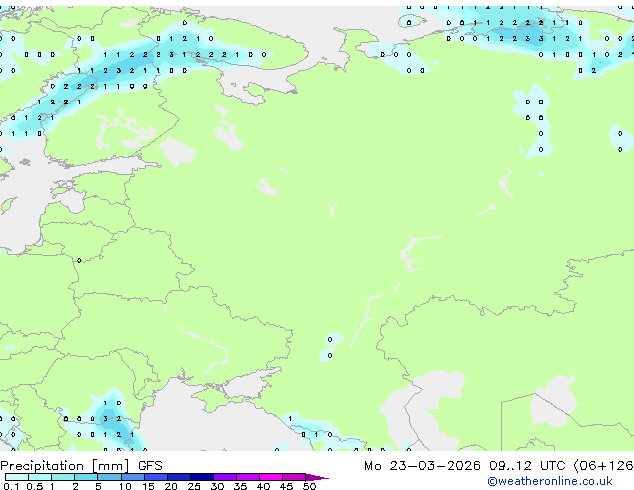Click the '0.1' legend scale label
The height and width of the screenshot is (490, 634).
click(x=11, y=486)
